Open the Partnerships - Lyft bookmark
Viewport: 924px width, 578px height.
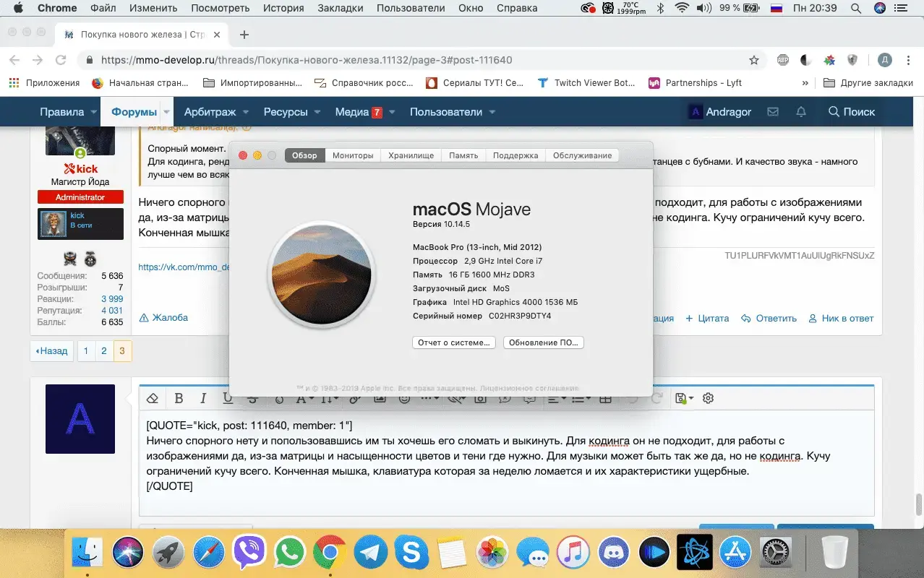(x=696, y=83)
